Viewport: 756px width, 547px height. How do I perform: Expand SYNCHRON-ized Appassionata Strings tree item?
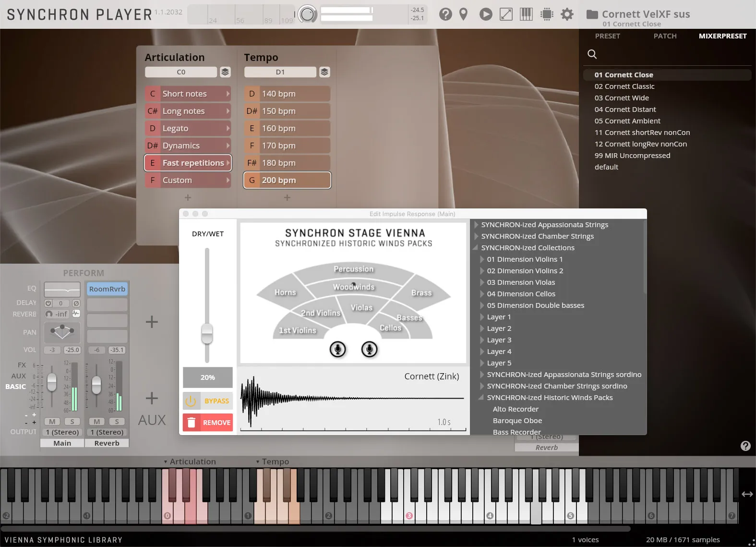[477, 225]
